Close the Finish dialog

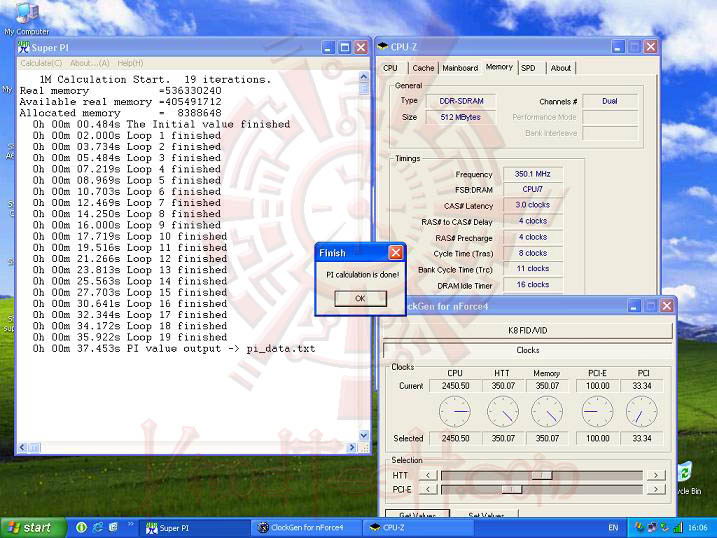point(396,252)
